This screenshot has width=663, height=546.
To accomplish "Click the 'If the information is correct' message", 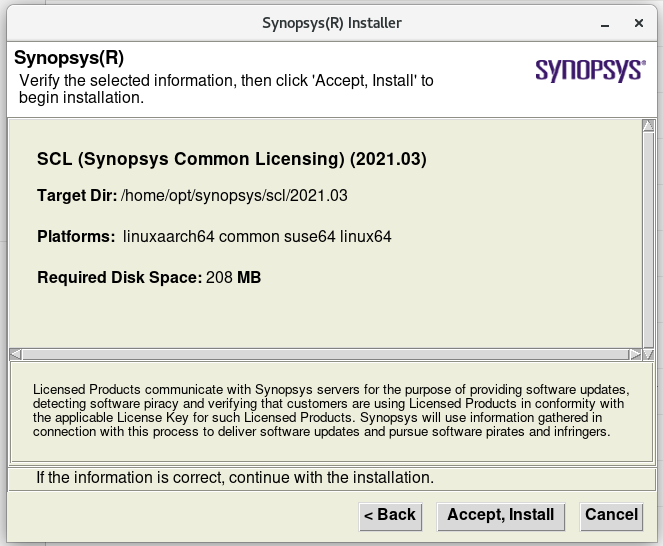I will click(x=235, y=478).
